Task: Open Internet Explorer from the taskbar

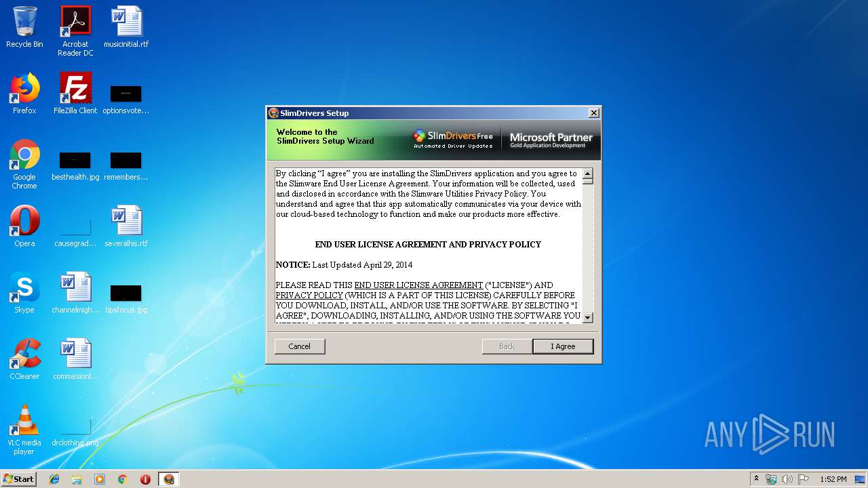Action: click(54, 479)
